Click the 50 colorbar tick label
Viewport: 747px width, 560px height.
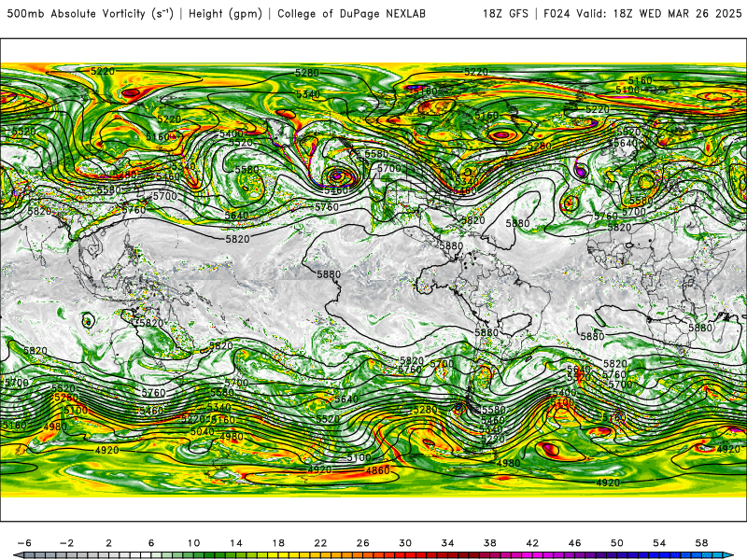click(617, 543)
